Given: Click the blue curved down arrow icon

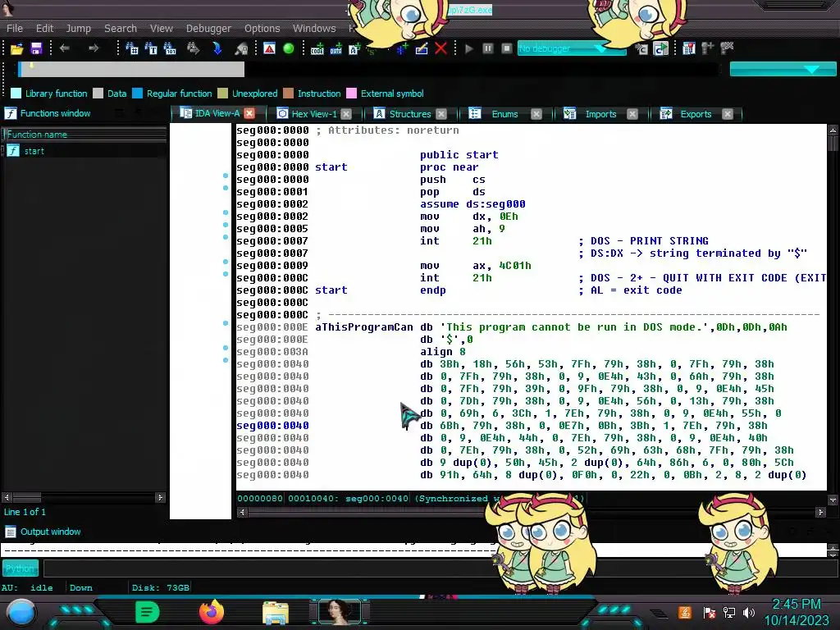Looking at the screenshot, I should coord(217,48).
